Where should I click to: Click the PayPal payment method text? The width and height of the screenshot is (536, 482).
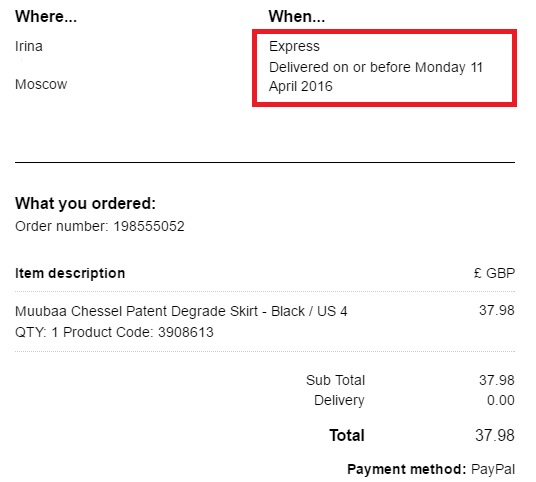[493, 469]
